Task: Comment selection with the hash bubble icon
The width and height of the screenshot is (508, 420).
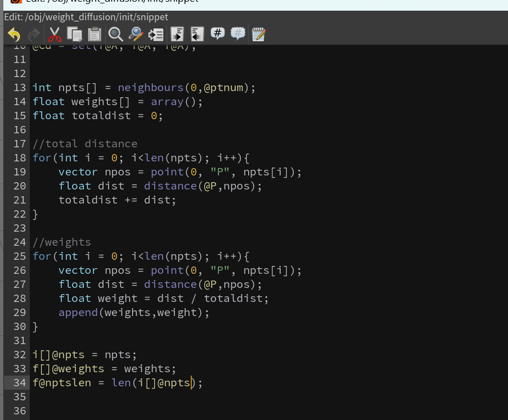Action: tap(217, 33)
